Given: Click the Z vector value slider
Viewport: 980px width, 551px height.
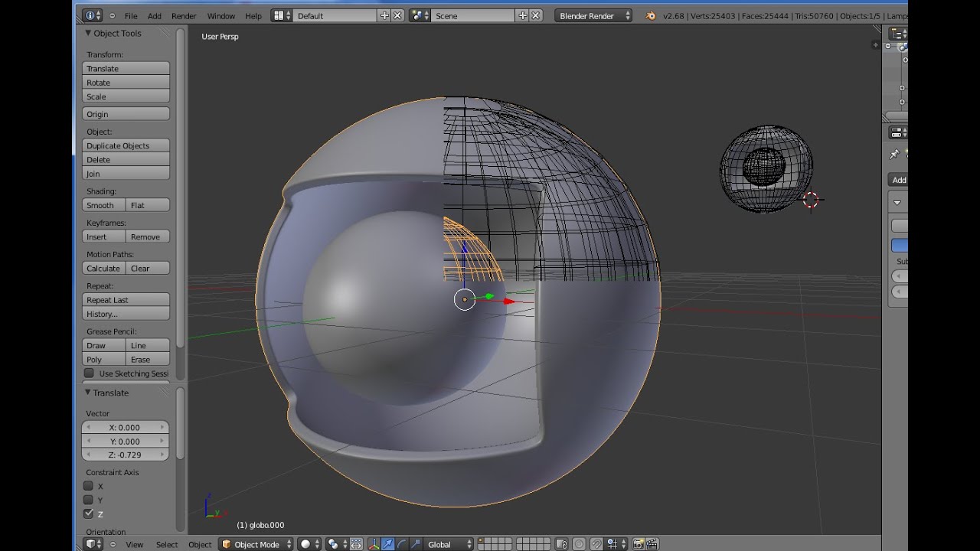Looking at the screenshot, I should click(x=126, y=455).
